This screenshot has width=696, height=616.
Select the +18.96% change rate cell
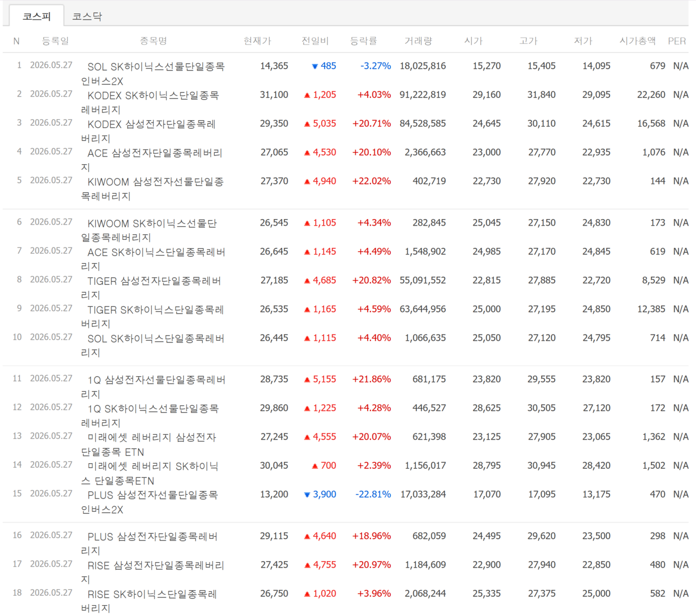(x=372, y=536)
